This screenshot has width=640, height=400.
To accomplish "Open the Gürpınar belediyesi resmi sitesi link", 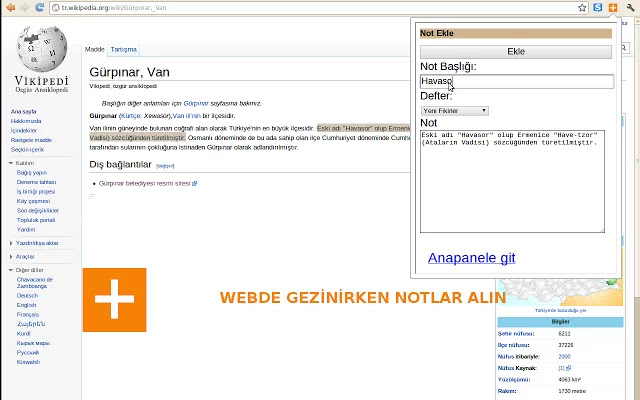I will point(144,184).
